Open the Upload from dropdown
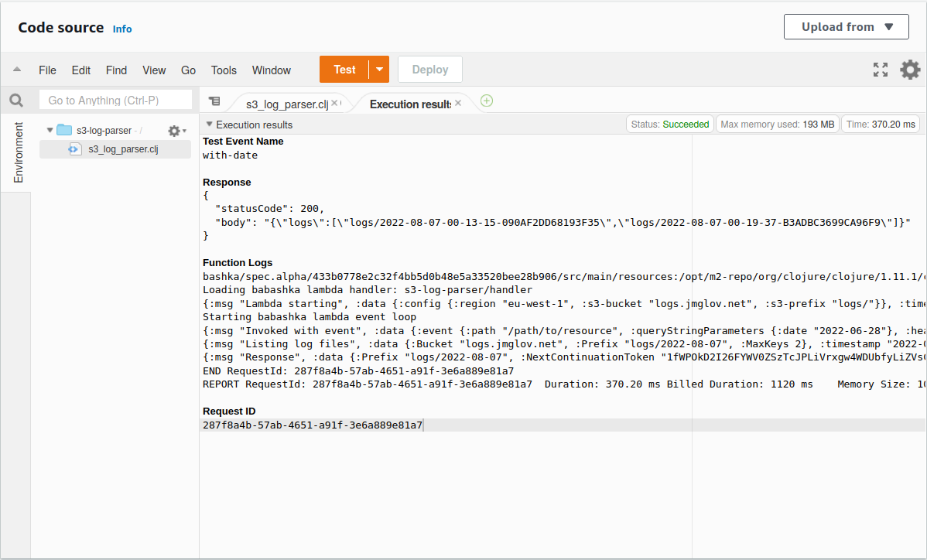927x560 pixels. coord(846,26)
